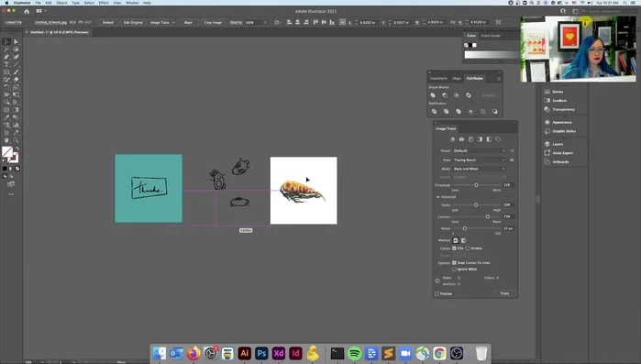Screen dimensions: 641x364
Task: Open the Object menu
Action: click(61, 3)
